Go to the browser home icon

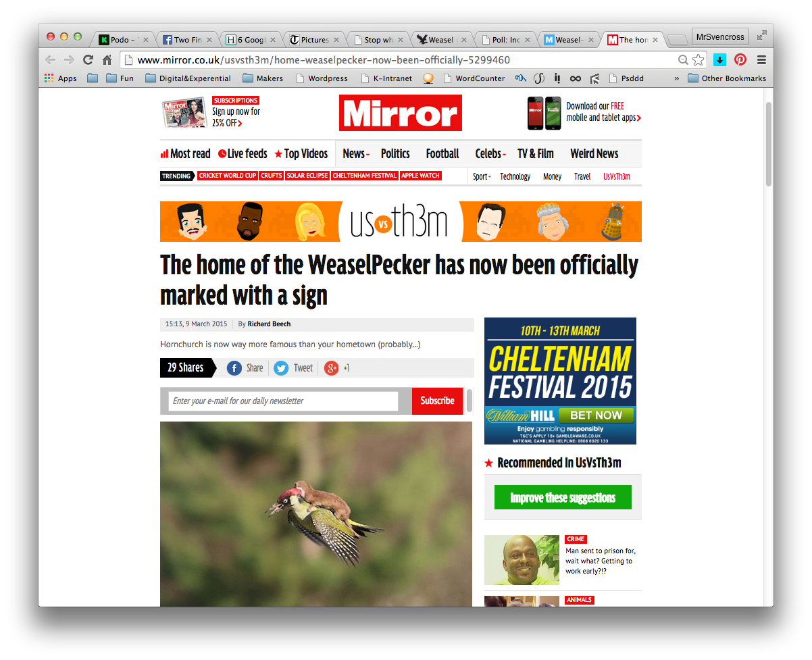[x=107, y=59]
